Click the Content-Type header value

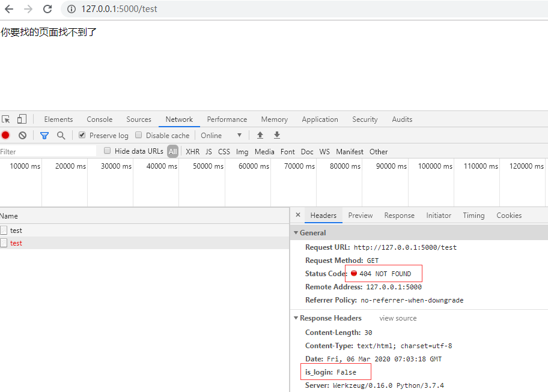404,346
